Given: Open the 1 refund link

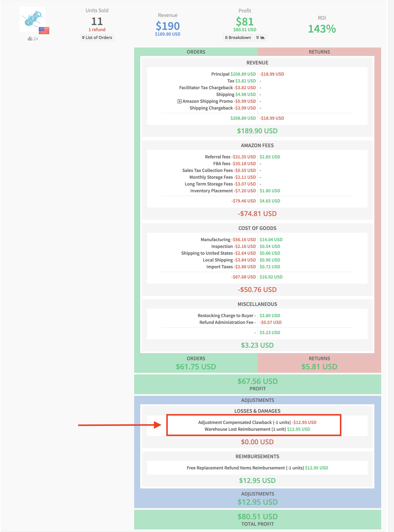Looking at the screenshot, I should (97, 30).
